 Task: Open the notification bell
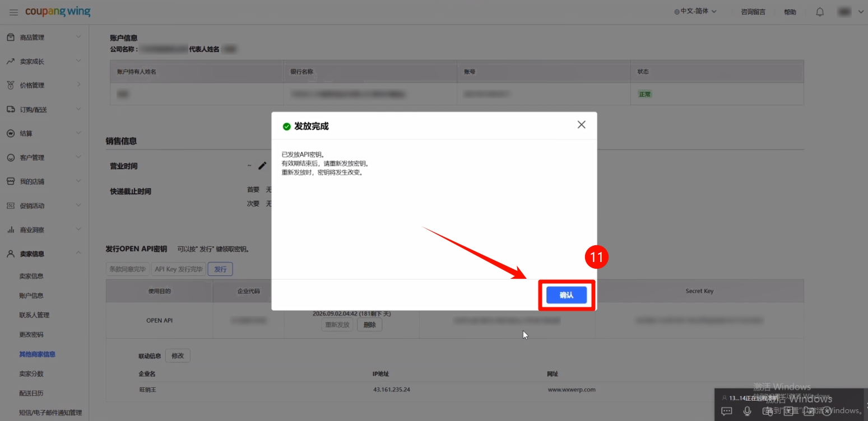(820, 12)
